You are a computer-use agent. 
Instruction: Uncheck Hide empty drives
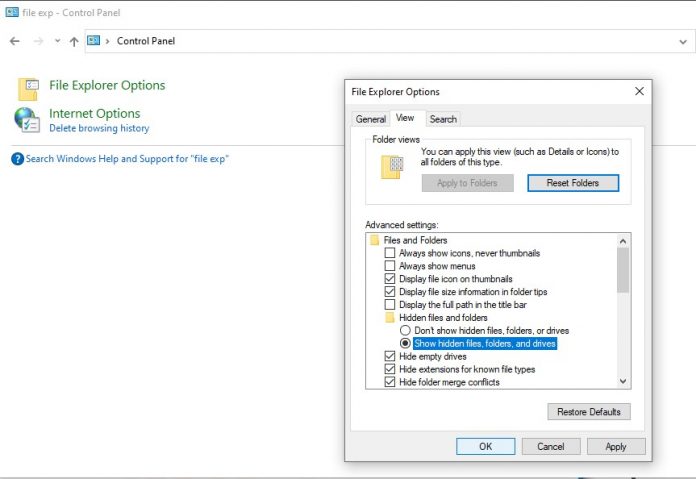[x=390, y=356]
